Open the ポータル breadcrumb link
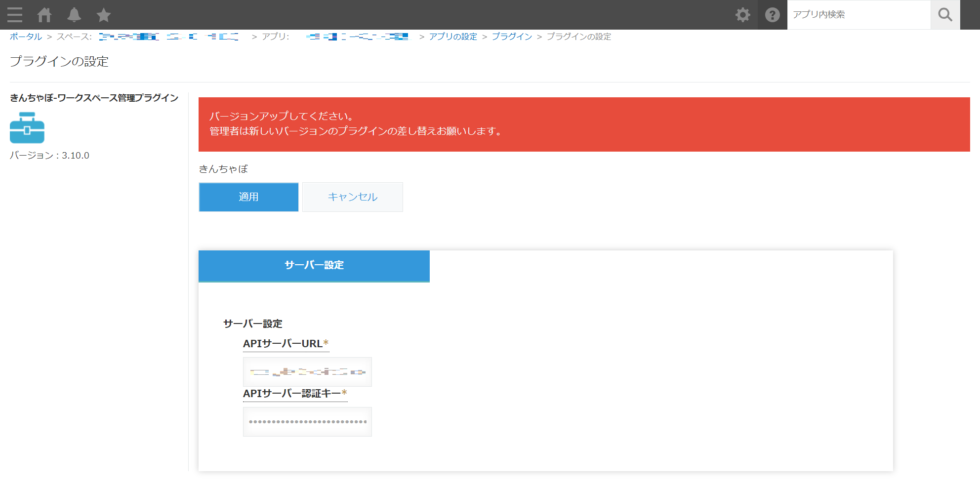 coord(26,37)
